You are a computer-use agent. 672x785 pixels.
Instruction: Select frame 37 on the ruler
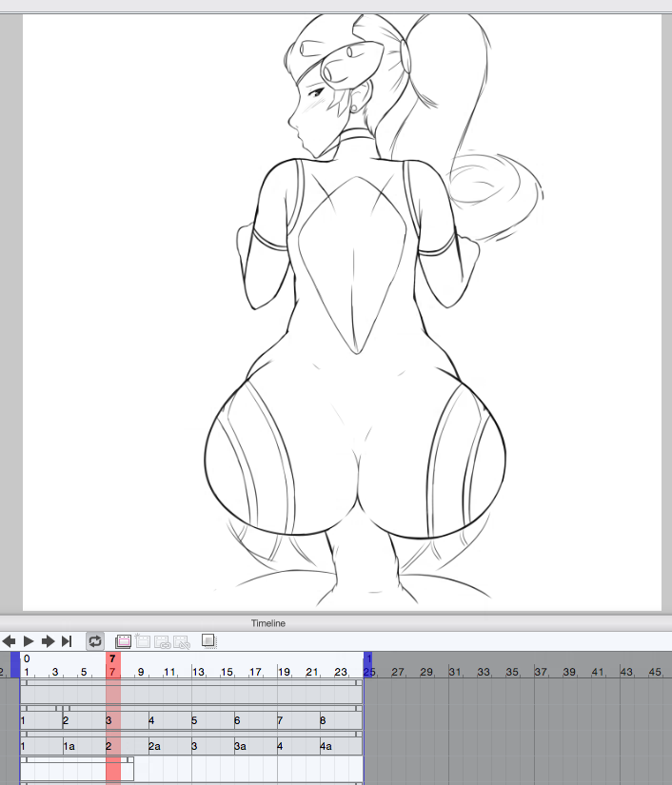(x=541, y=672)
